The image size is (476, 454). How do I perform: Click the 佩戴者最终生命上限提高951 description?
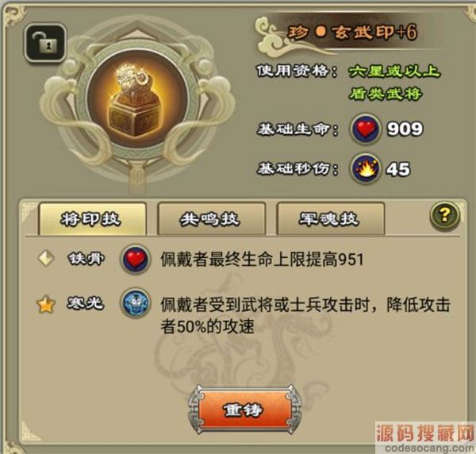262,260
